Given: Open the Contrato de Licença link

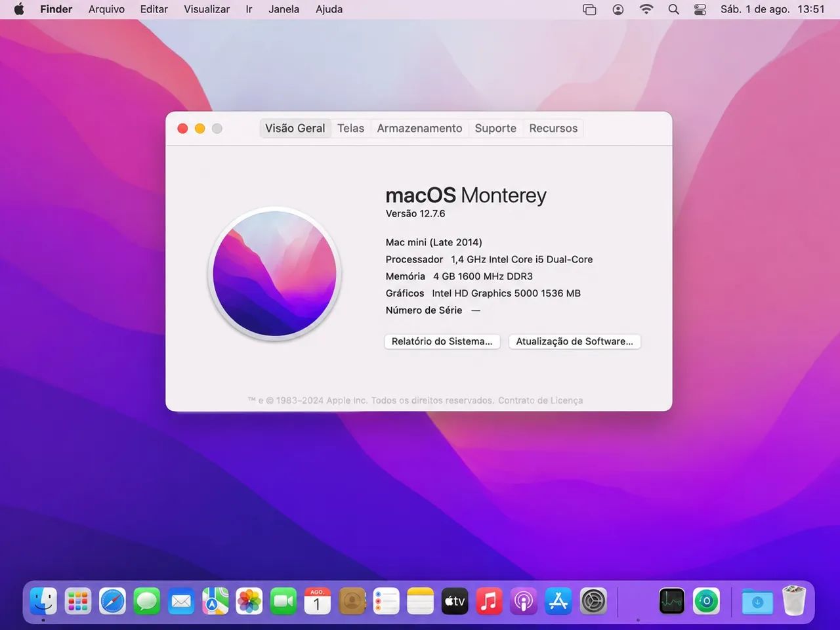Looking at the screenshot, I should pyautogui.click(x=540, y=400).
